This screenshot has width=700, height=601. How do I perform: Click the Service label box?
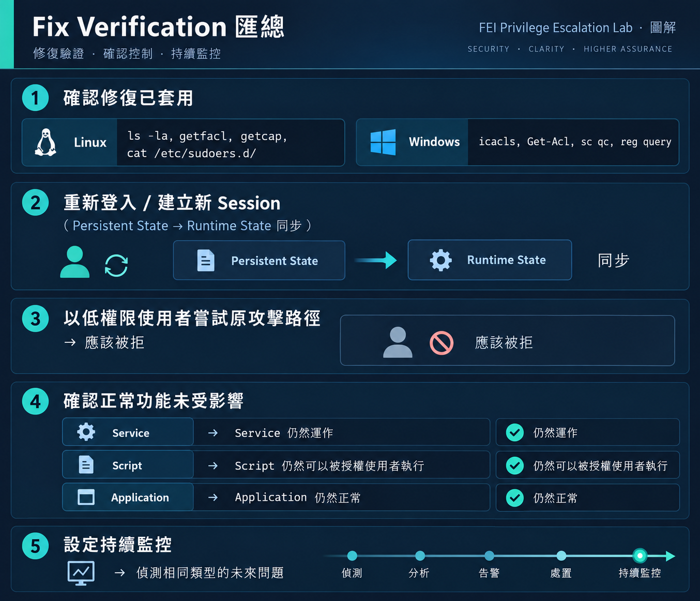tap(128, 432)
